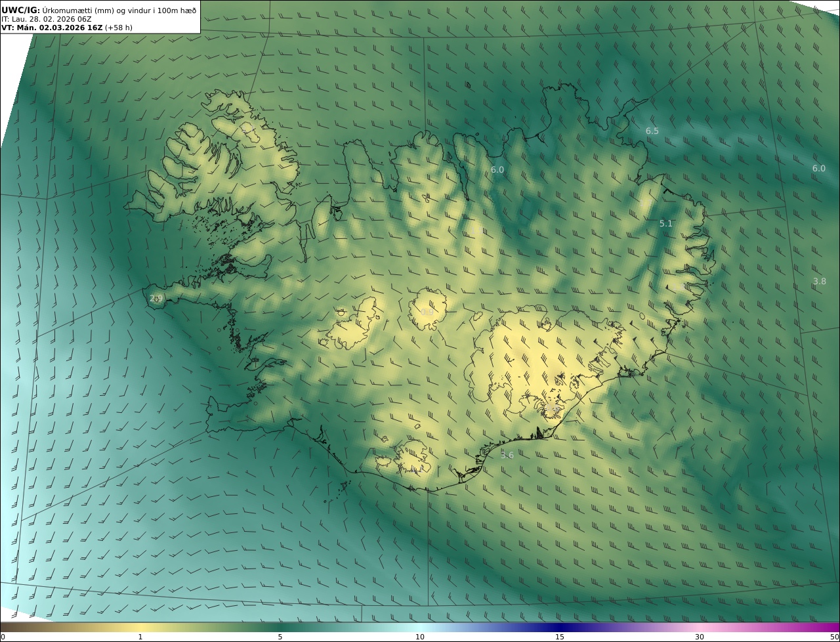Click the '0' tick on the color scale
840x642 pixels.
[x=3, y=637]
